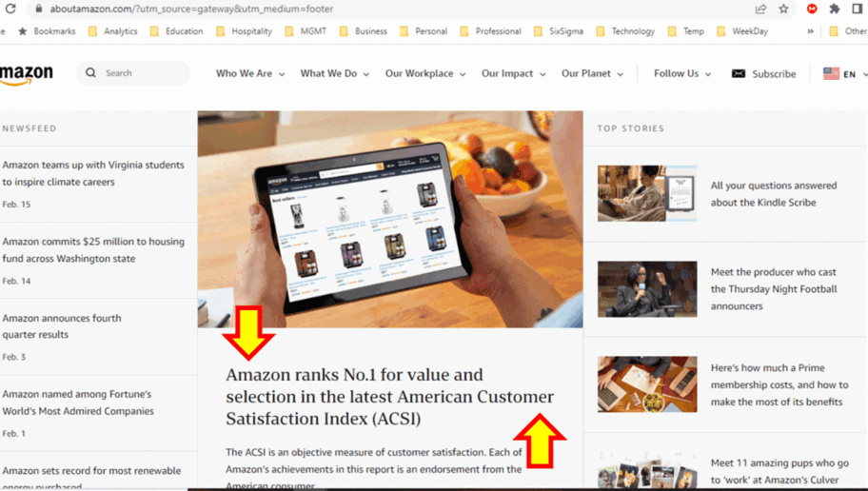This screenshot has height=491, width=868.
Task: Expand the Who We Are menu
Action: point(250,73)
